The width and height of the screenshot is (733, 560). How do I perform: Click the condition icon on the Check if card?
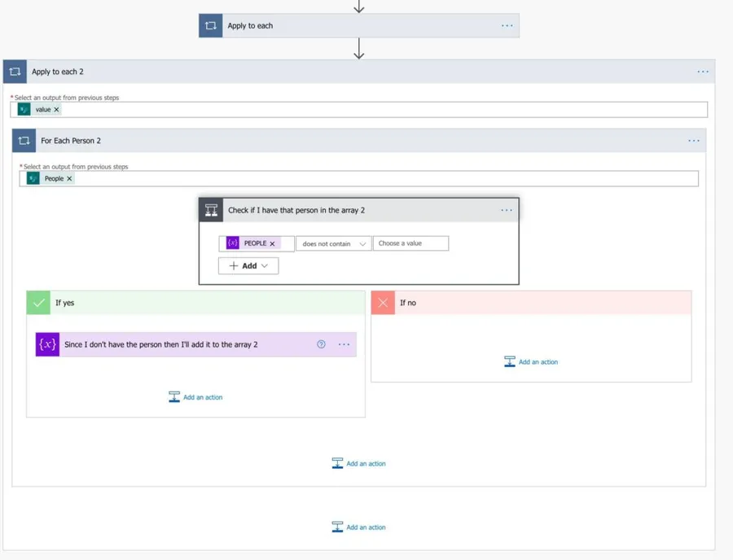click(x=212, y=210)
